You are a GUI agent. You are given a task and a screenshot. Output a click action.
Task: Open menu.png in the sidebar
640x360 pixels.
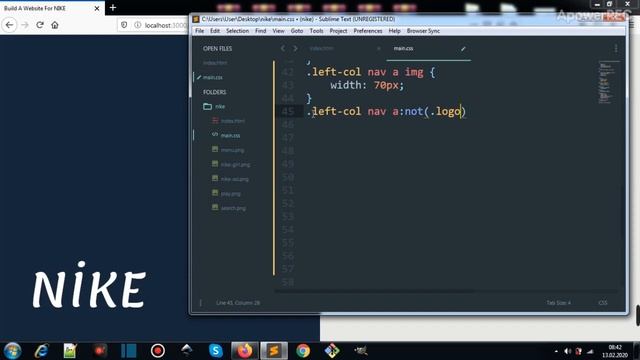point(232,150)
